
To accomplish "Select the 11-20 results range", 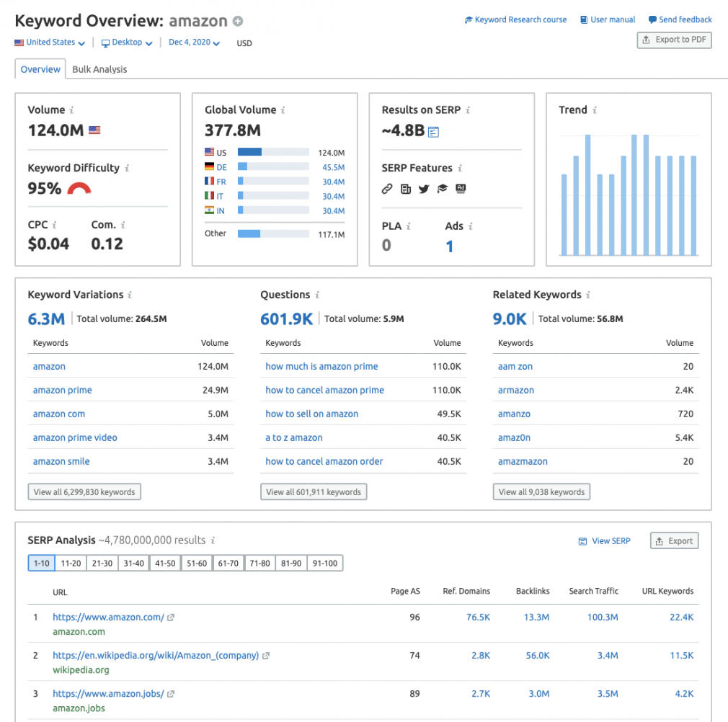I will tap(71, 563).
